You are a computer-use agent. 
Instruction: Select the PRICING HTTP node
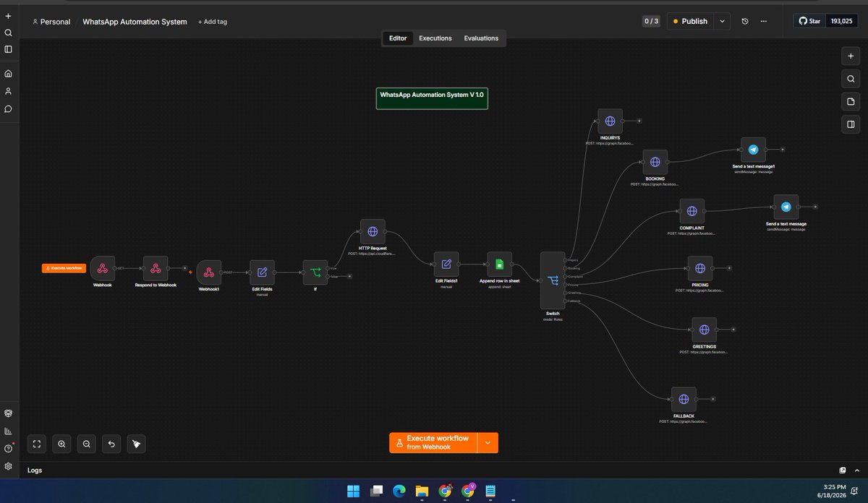pyautogui.click(x=700, y=268)
